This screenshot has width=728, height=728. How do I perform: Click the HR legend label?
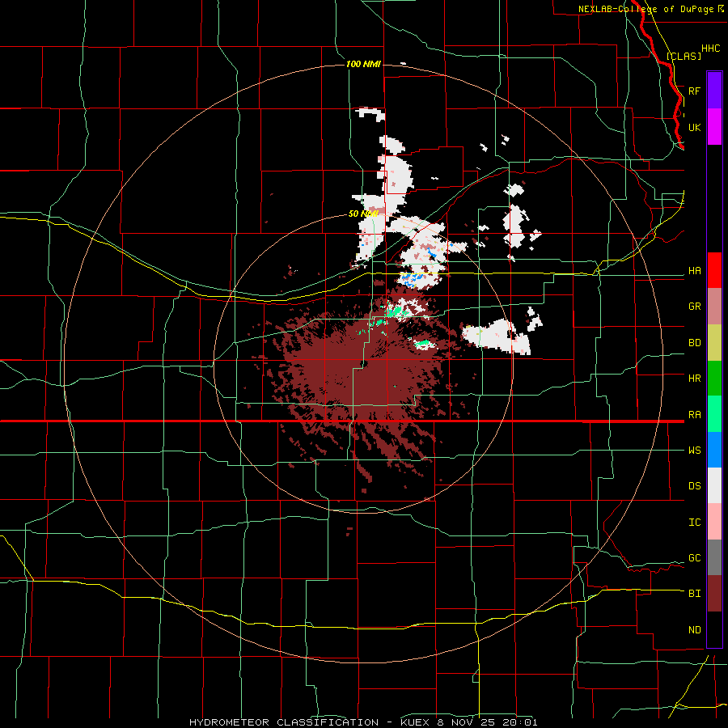pos(694,379)
